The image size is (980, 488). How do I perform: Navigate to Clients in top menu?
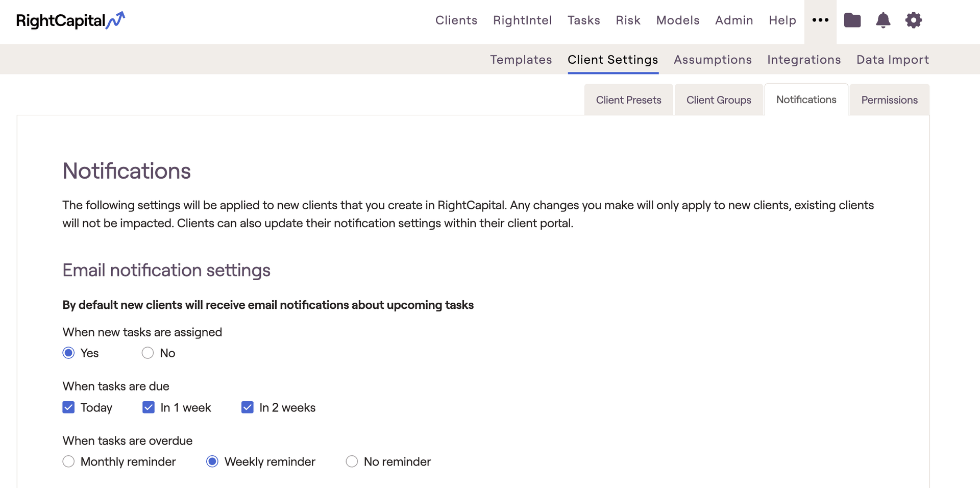click(x=456, y=20)
